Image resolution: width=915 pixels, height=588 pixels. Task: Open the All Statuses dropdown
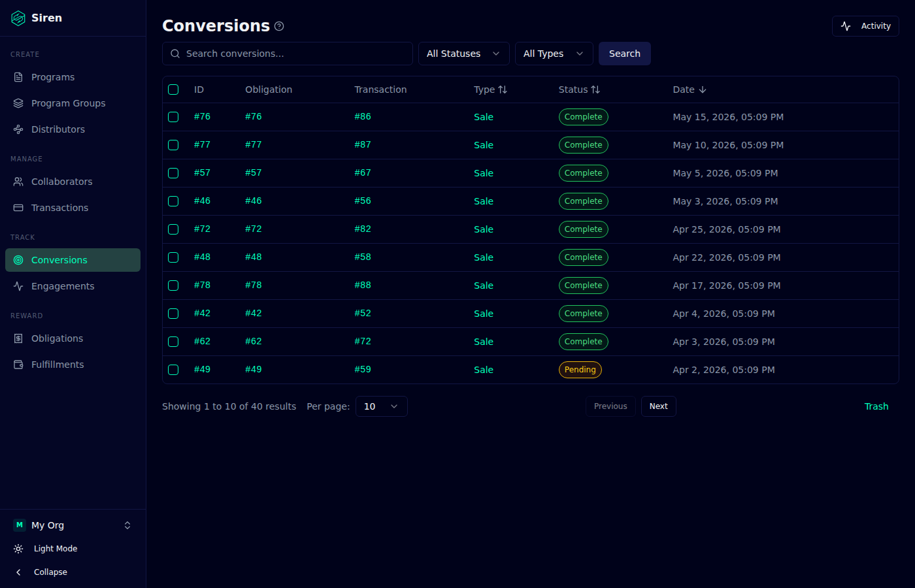463,54
